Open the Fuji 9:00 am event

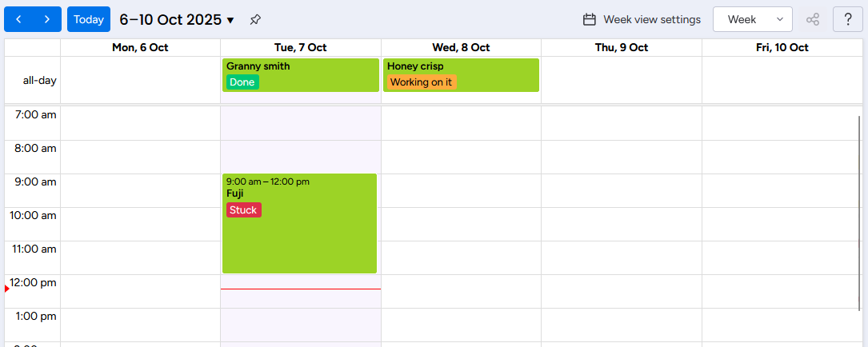click(299, 240)
